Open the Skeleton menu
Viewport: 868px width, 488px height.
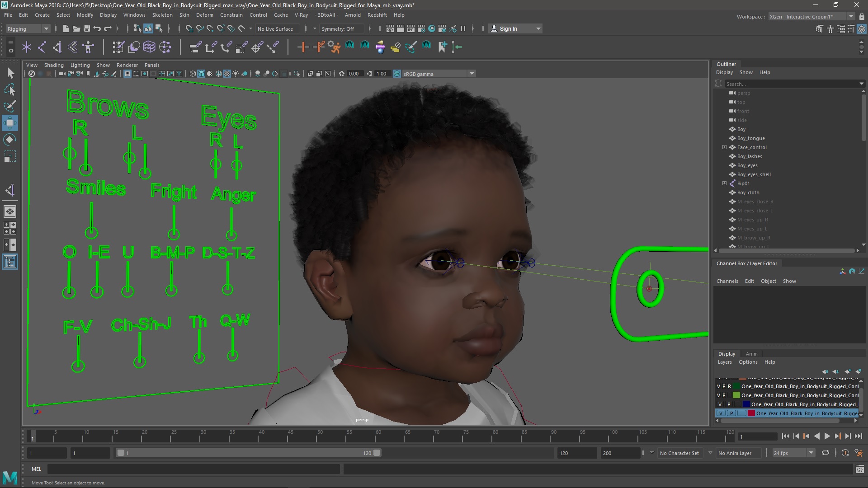(162, 15)
